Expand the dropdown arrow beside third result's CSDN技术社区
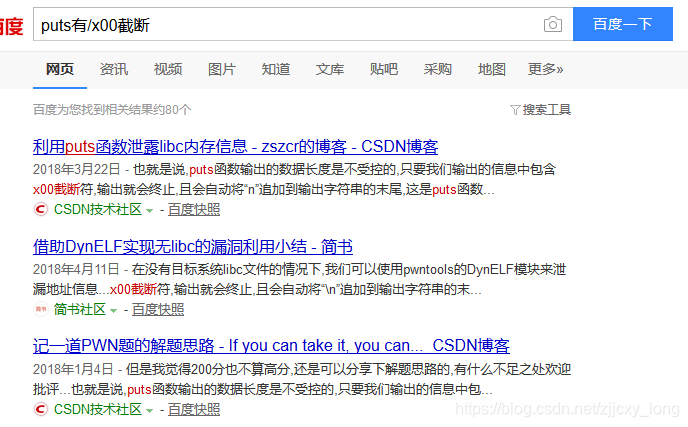The width and height of the screenshot is (688, 427). click(149, 411)
